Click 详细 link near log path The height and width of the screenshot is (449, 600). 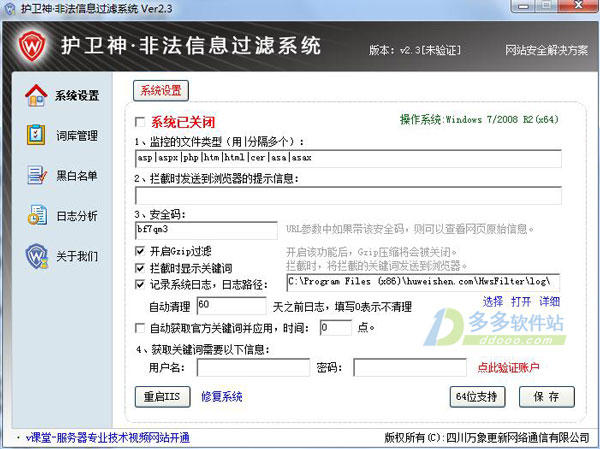549,302
